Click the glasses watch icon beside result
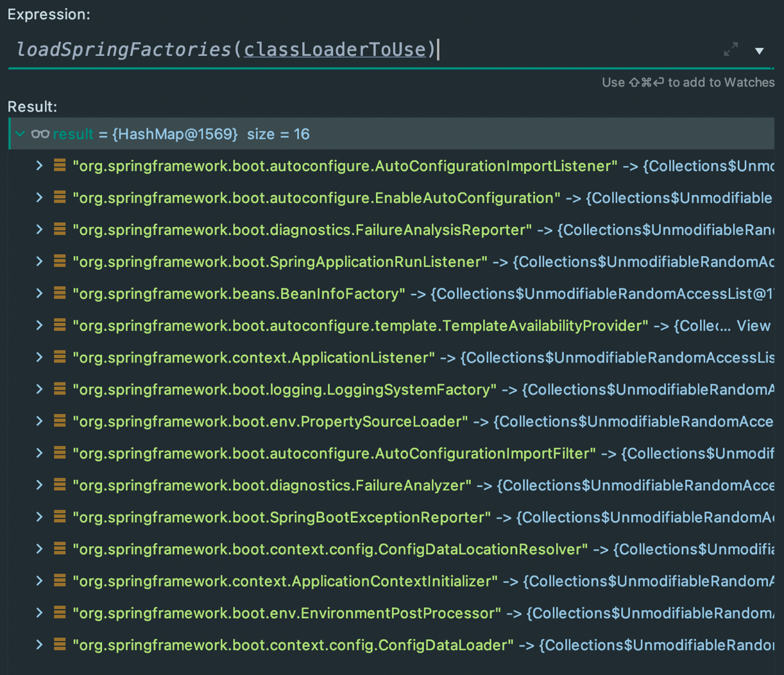The width and height of the screenshot is (784, 675). pyautogui.click(x=40, y=134)
